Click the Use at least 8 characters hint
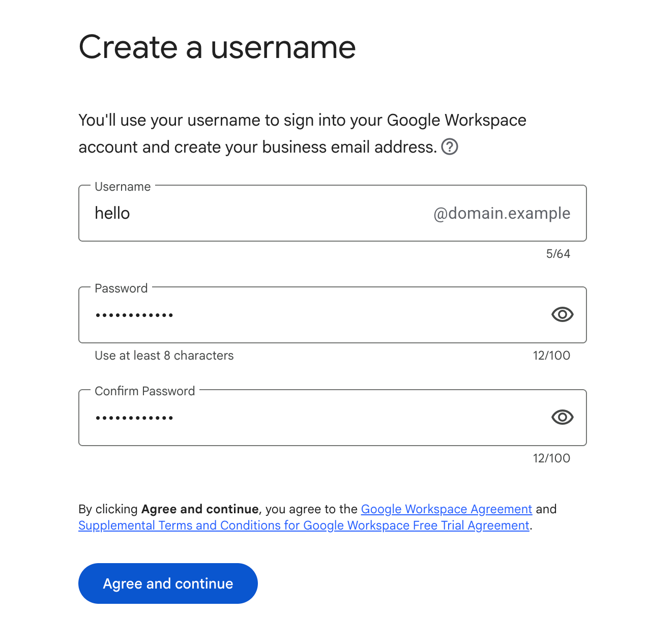This screenshot has width=648, height=644. click(x=164, y=356)
